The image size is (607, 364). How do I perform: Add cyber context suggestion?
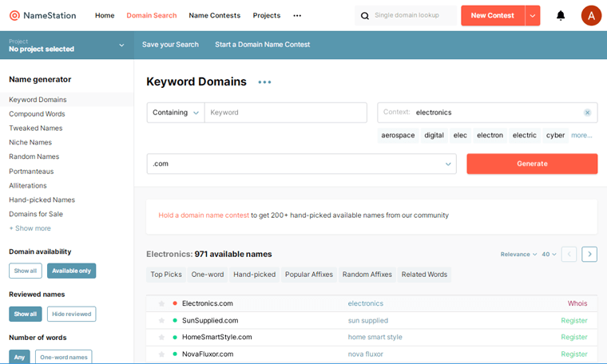556,136
